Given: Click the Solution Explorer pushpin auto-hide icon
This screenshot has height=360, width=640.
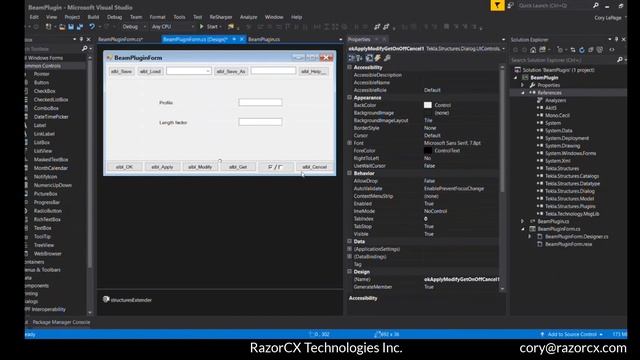Looking at the screenshot, I should pos(616,40).
